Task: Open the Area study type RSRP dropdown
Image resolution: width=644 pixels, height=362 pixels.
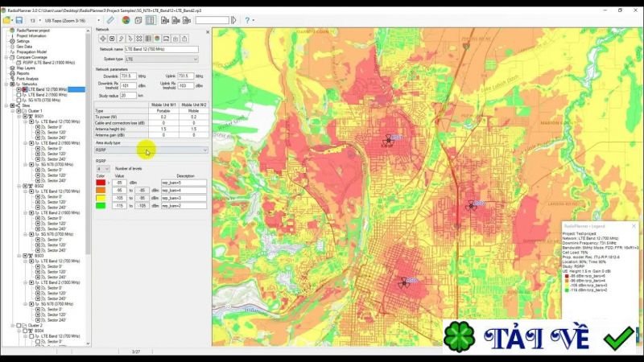Action: [x=151, y=150]
